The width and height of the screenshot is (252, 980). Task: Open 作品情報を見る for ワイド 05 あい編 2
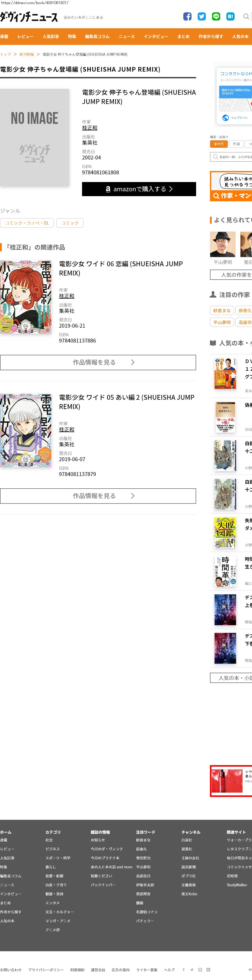pyautogui.click(x=98, y=496)
